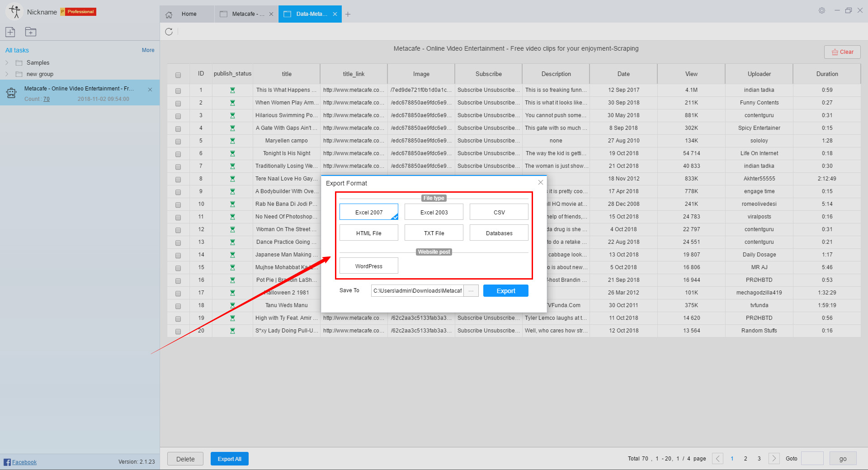Image resolution: width=868 pixels, height=470 pixels.
Task: Check the checkbox for row 1
Action: [x=178, y=91]
